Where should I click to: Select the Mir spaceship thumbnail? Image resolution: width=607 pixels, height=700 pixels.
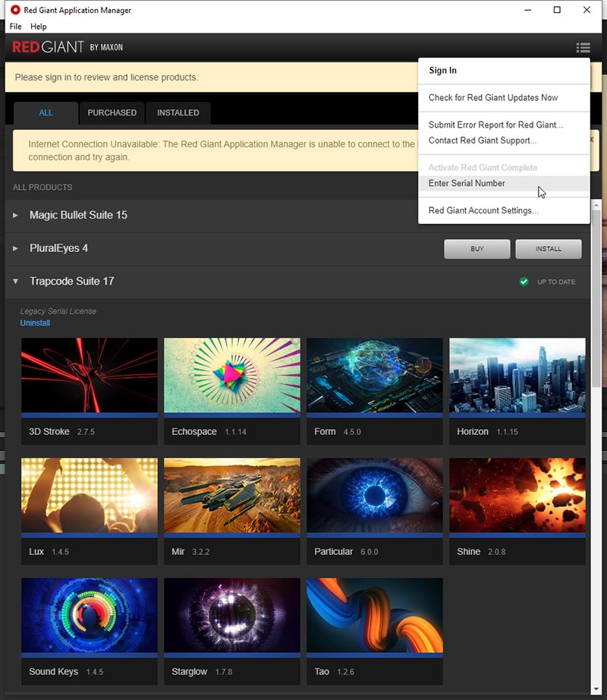point(232,495)
